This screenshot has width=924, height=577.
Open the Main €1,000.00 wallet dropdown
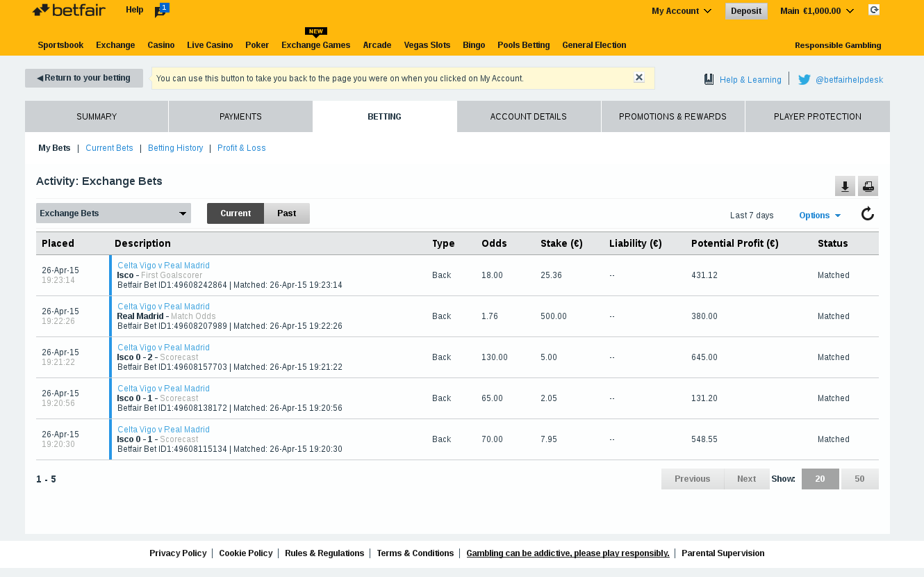pyautogui.click(x=817, y=11)
